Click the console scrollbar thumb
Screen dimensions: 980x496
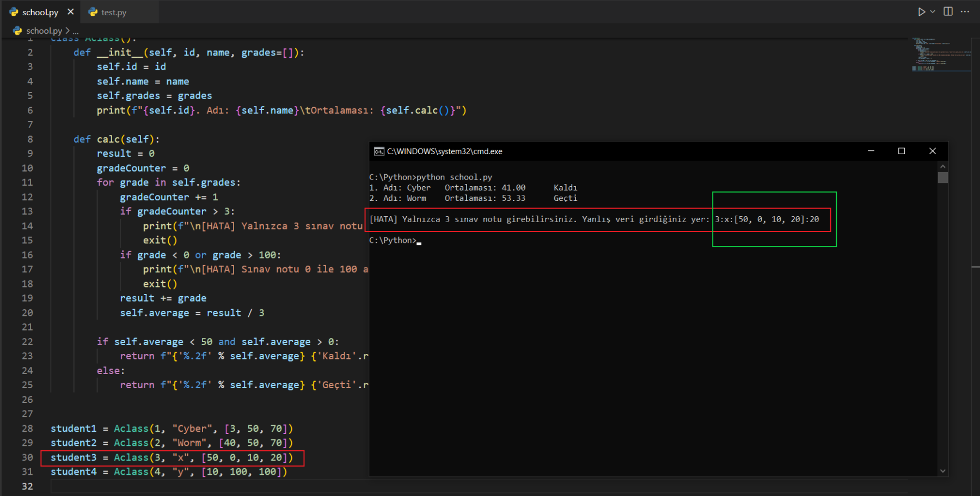(x=943, y=177)
